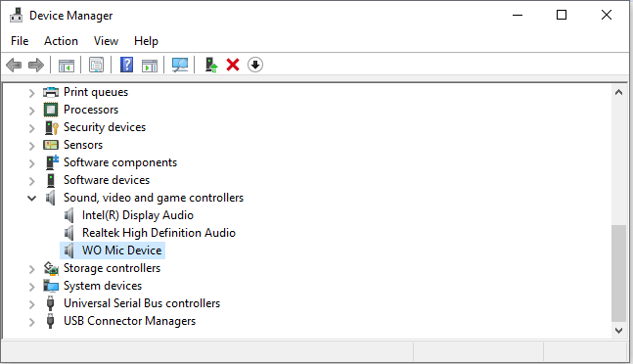Select Universal Serial Bus controllers label

tap(142, 303)
